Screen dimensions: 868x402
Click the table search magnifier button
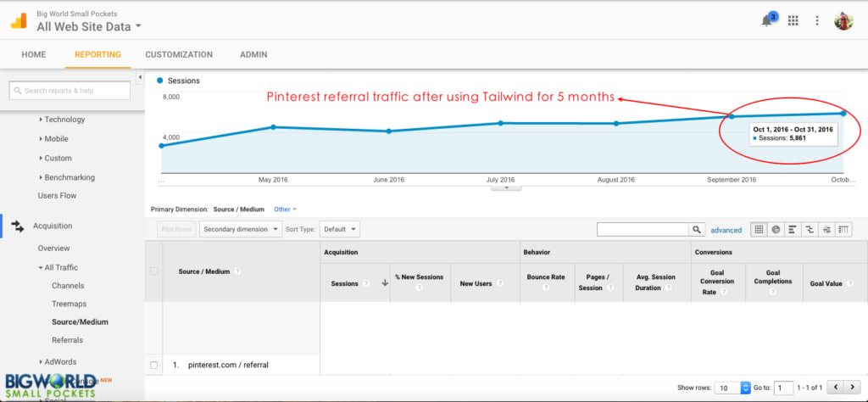click(696, 229)
